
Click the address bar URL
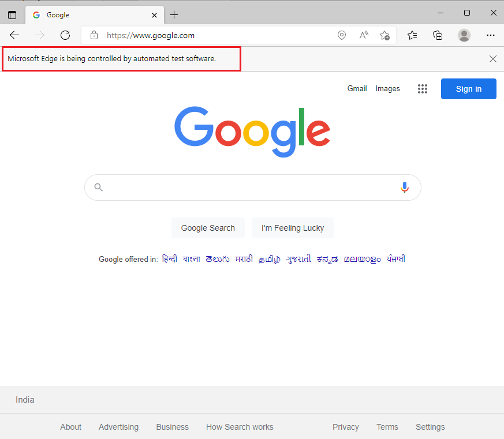[151, 35]
